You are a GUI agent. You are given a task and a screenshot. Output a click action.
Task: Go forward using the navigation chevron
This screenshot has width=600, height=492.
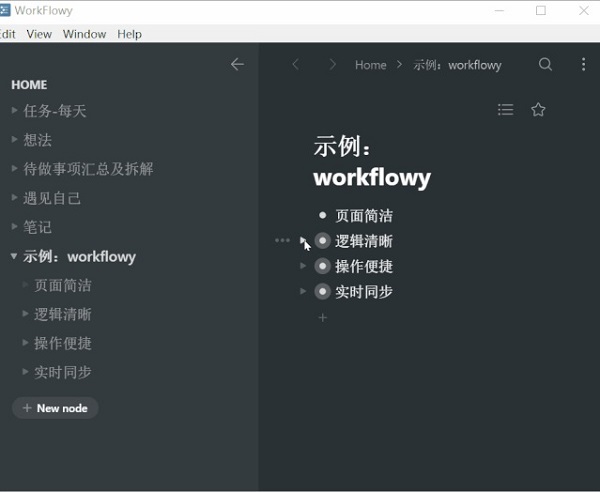[x=333, y=64]
